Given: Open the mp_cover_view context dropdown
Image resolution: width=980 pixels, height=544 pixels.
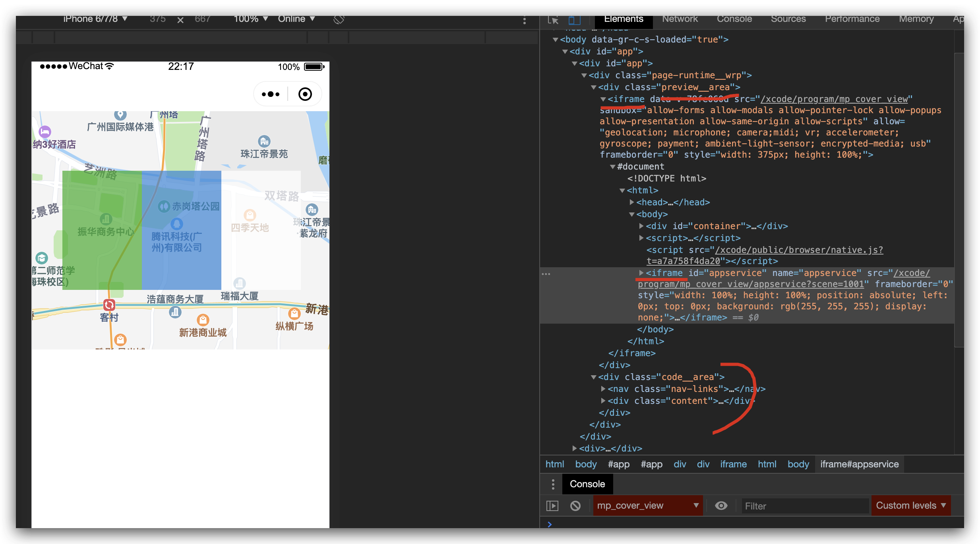Looking at the screenshot, I should coord(648,505).
